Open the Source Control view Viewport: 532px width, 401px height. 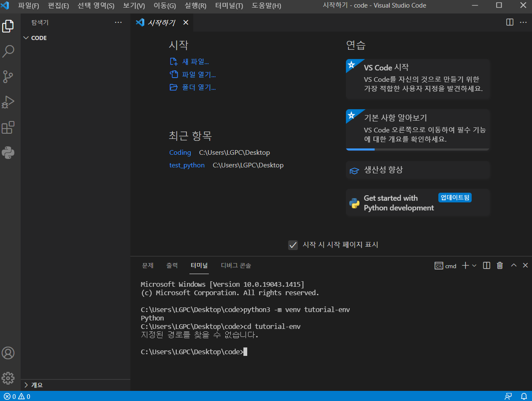(x=8, y=77)
